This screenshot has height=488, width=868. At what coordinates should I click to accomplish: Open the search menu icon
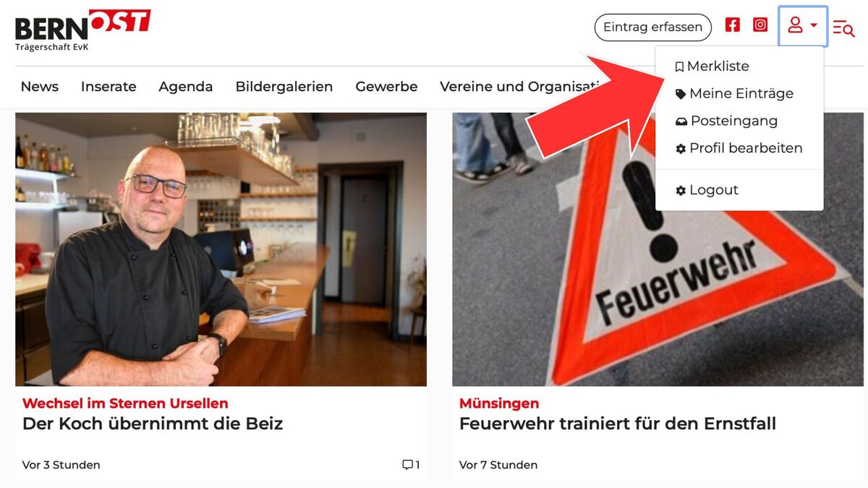843,28
